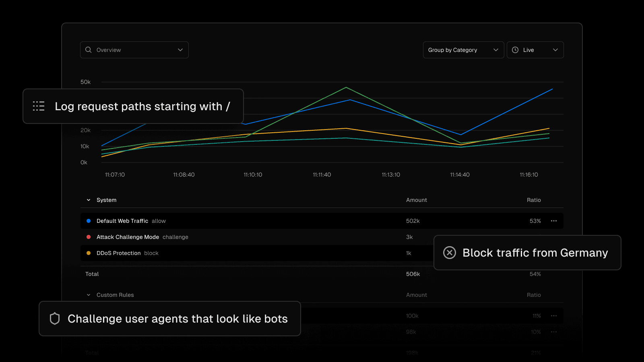This screenshot has height=362, width=644.
Task: Click the System Amount column header
Action: (x=417, y=200)
